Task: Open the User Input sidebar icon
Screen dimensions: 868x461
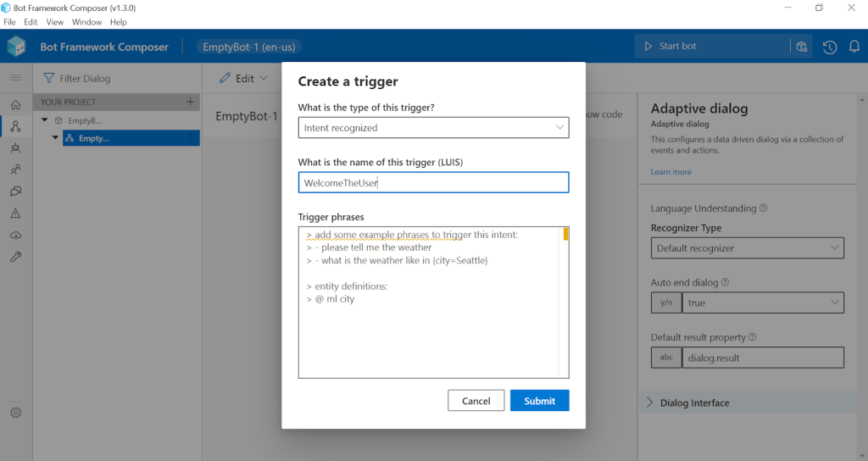Action: click(x=15, y=169)
